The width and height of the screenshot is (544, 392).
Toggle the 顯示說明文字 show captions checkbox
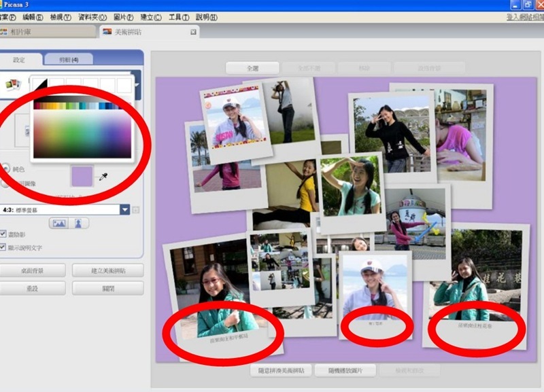click(x=4, y=247)
